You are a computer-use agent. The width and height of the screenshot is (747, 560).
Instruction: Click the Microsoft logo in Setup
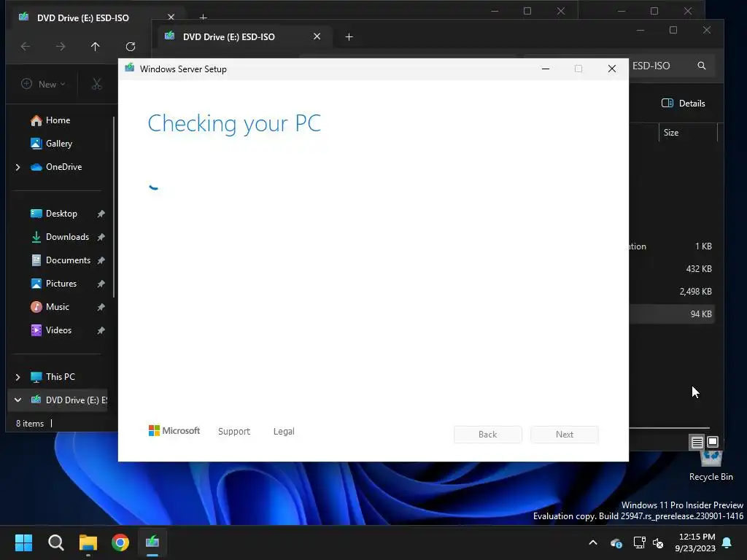[174, 430]
